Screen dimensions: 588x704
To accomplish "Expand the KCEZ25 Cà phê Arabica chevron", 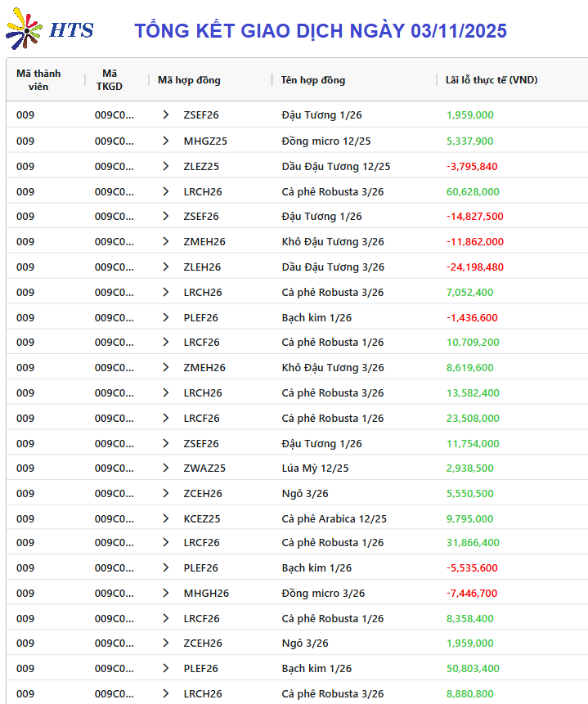I will (166, 518).
